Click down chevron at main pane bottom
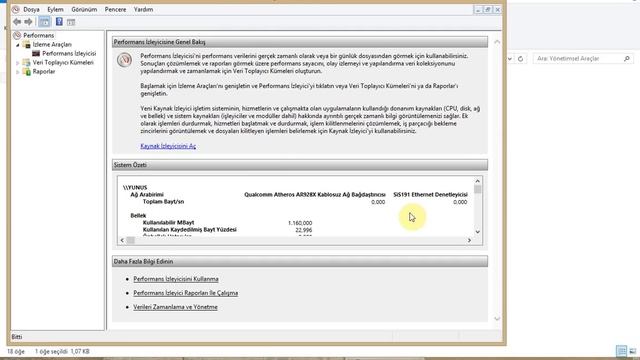 coord(497,318)
